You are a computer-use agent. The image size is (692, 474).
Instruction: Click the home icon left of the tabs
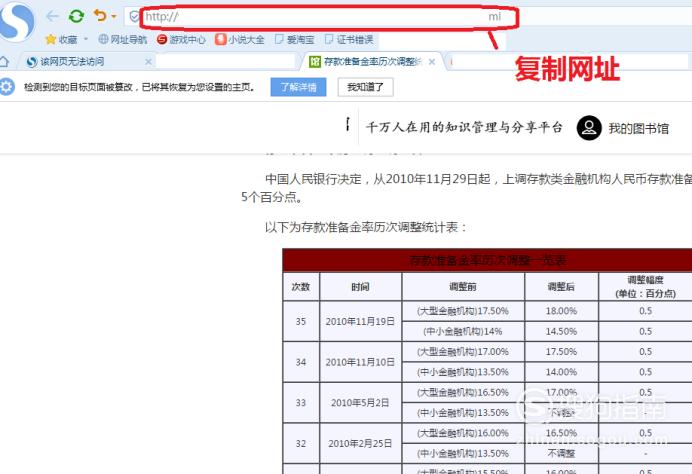(4, 61)
